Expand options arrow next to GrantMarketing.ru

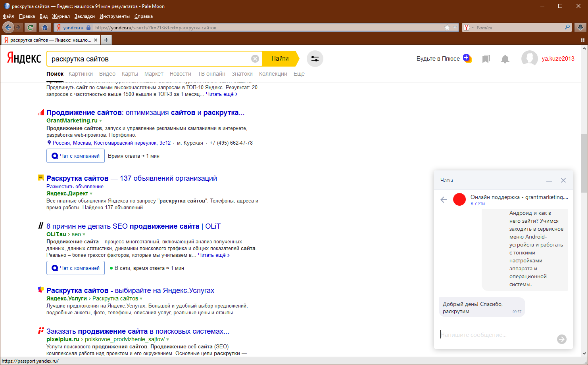[101, 121]
